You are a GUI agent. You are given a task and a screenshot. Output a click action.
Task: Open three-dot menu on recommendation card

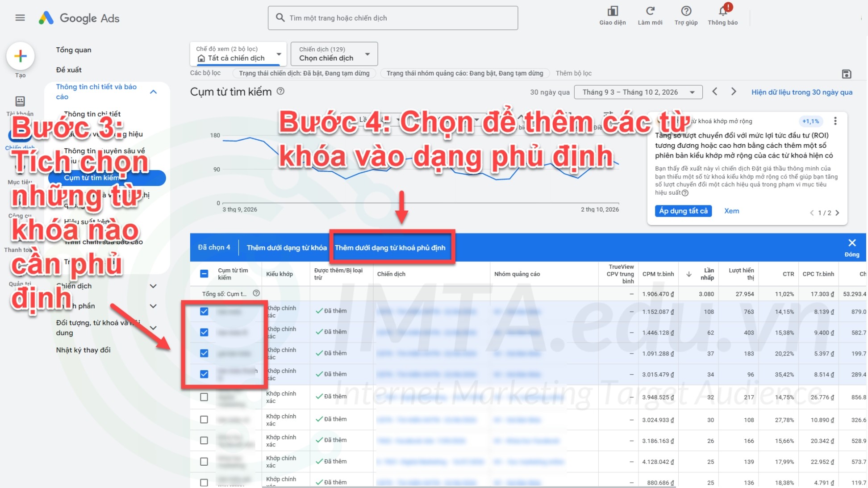point(835,121)
